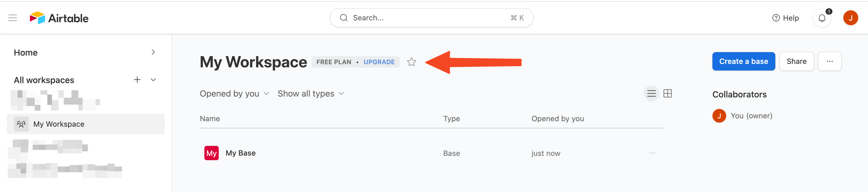Click the Airtable logo

pyautogui.click(x=59, y=17)
